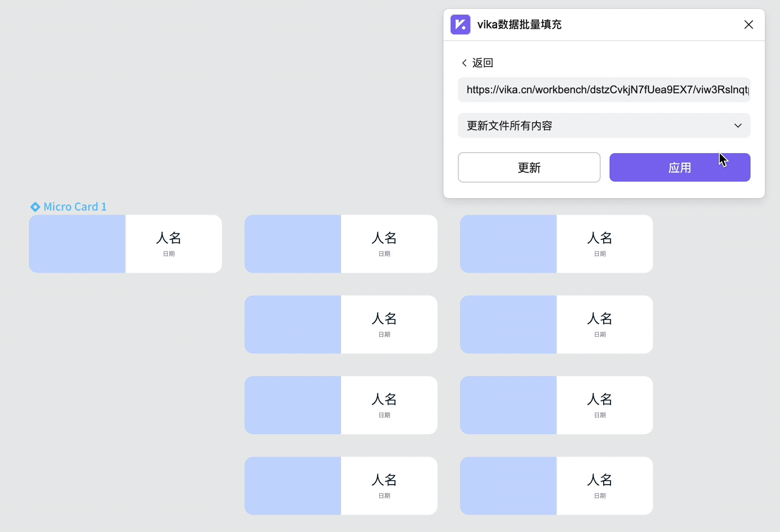
Task: Select 人名 text in bottom right-column card
Action: coord(600,480)
